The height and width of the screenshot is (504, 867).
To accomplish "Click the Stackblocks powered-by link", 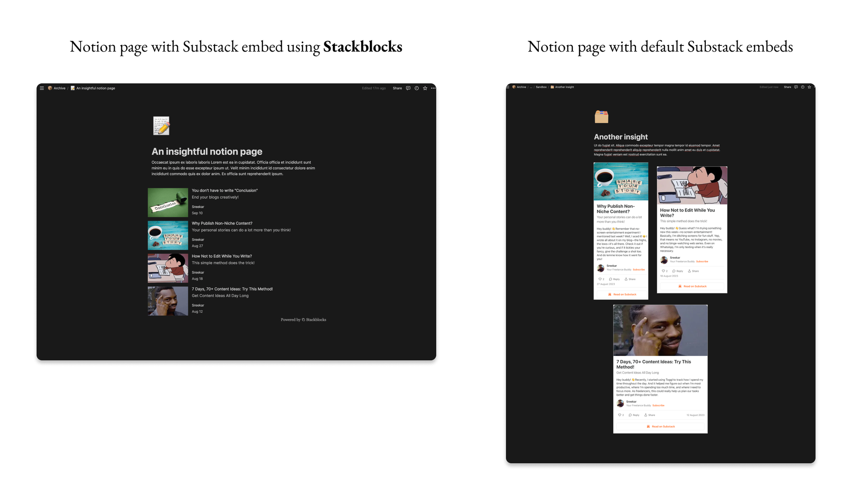I will (x=303, y=319).
